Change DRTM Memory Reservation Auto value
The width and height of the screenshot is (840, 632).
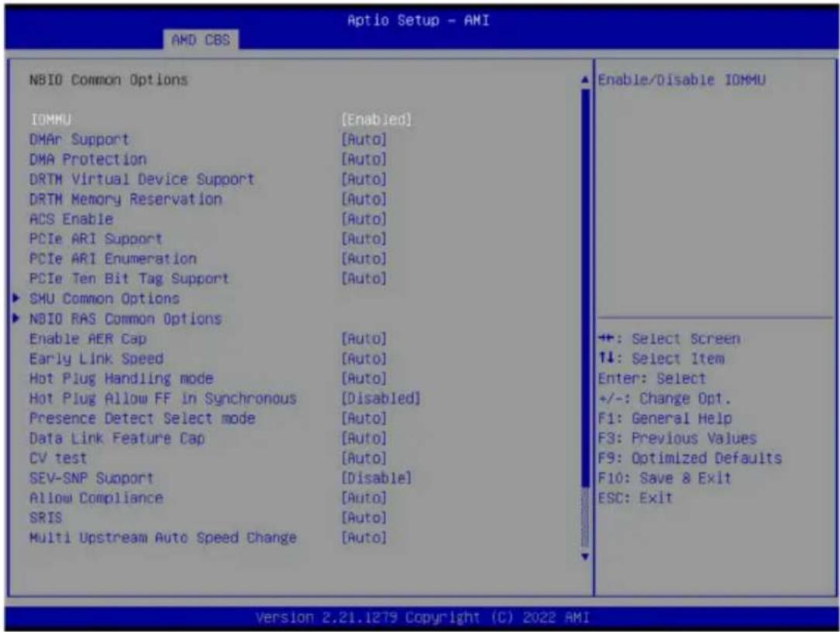(363, 199)
